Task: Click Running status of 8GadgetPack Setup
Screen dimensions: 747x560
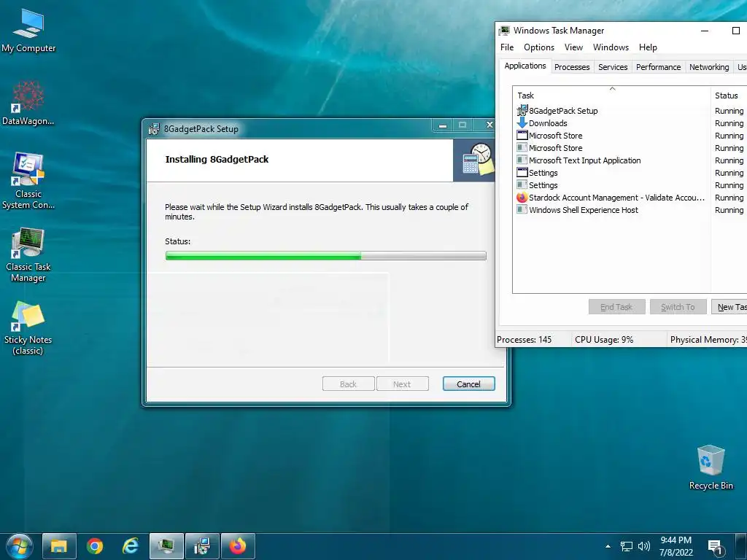Action: tap(729, 111)
